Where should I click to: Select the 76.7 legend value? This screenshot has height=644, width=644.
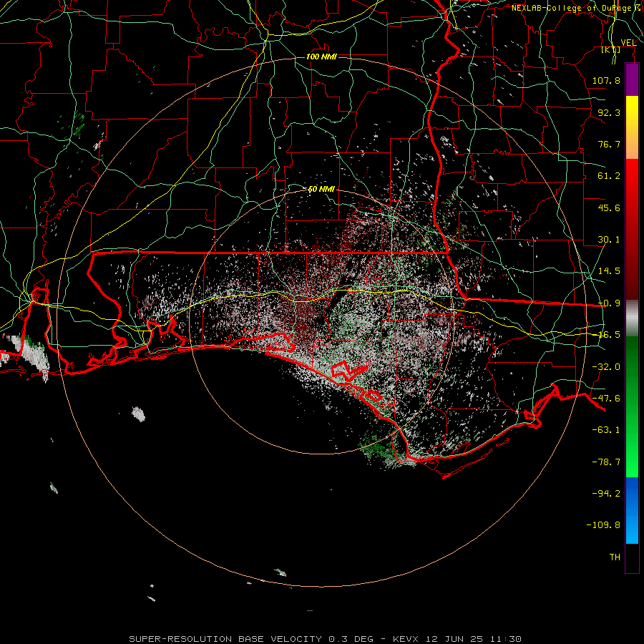(609, 144)
